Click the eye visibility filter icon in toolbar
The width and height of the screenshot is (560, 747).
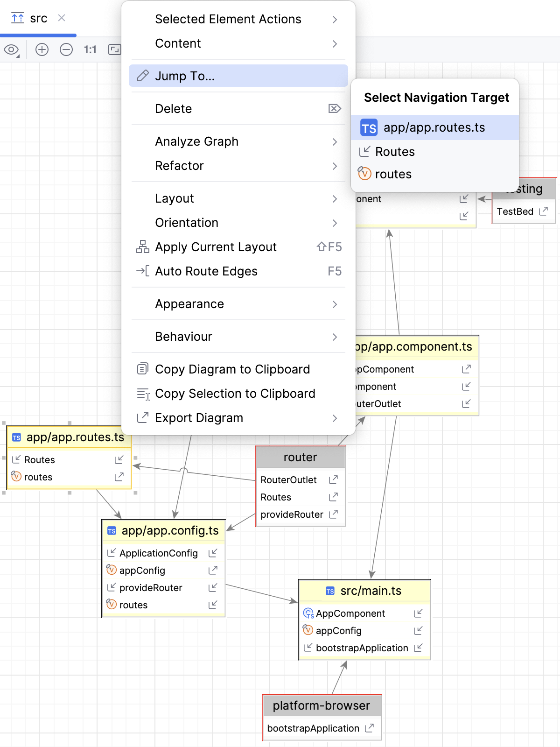[x=11, y=49]
